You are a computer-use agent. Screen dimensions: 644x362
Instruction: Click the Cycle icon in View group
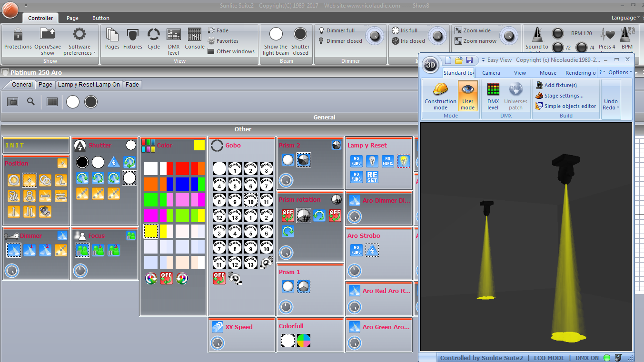click(154, 35)
